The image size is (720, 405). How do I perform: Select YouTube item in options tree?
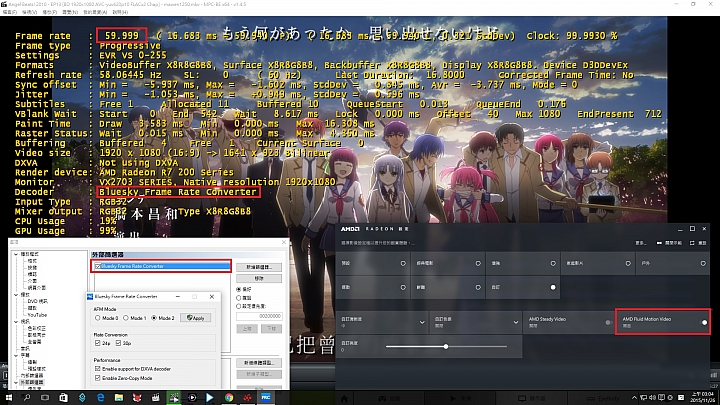click(x=37, y=315)
